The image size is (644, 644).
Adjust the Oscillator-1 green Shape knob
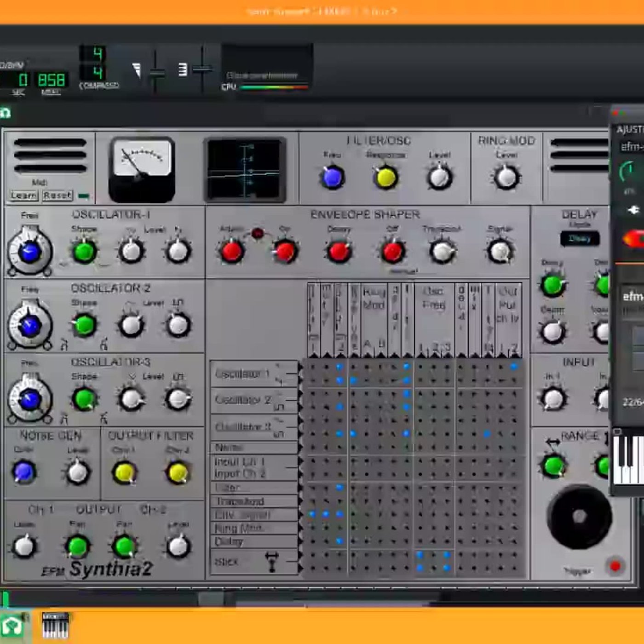click(85, 251)
